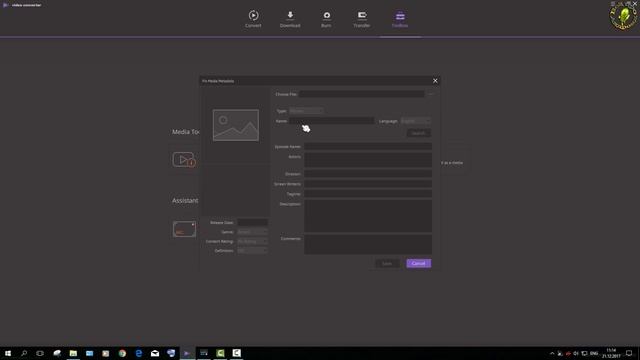This screenshot has width=640, height=360.
Task: Open the Type dropdown
Action: click(x=306, y=111)
